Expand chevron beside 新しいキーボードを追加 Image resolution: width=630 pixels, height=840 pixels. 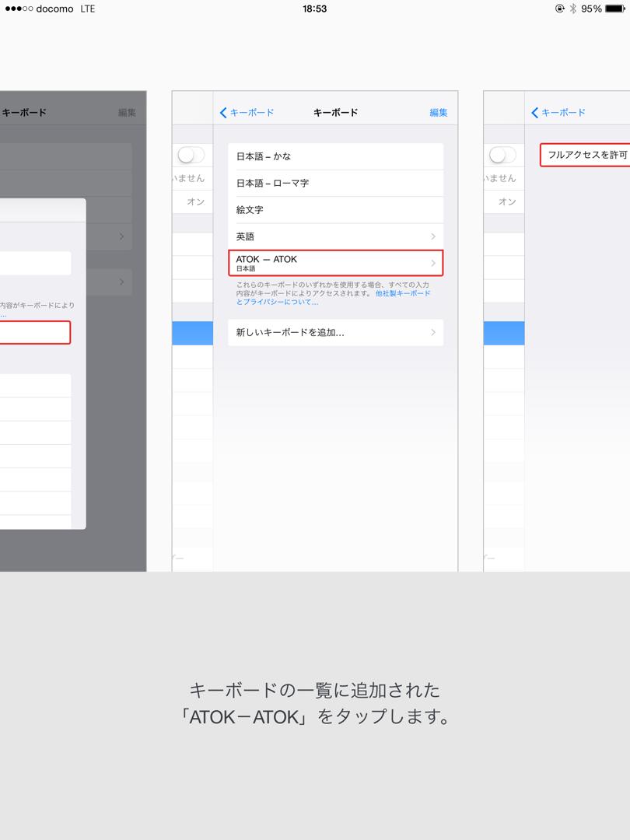point(433,333)
